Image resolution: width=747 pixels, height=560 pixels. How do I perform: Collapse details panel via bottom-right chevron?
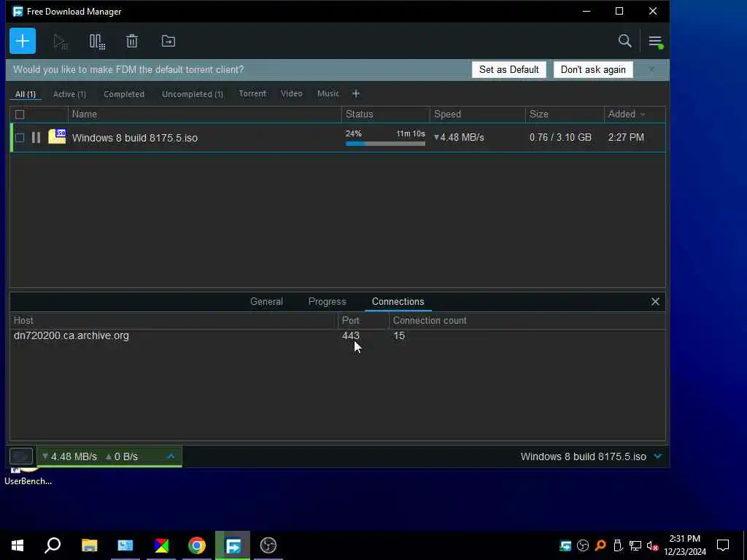pos(658,456)
